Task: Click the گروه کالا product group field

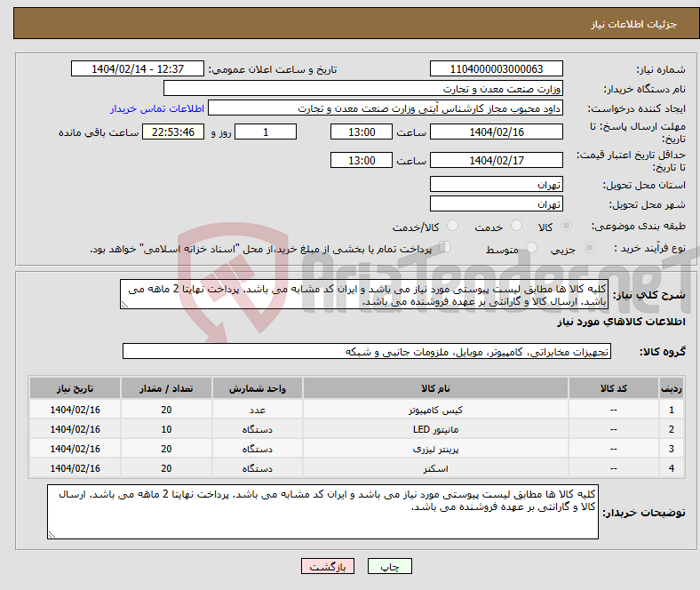Action: coord(367,351)
